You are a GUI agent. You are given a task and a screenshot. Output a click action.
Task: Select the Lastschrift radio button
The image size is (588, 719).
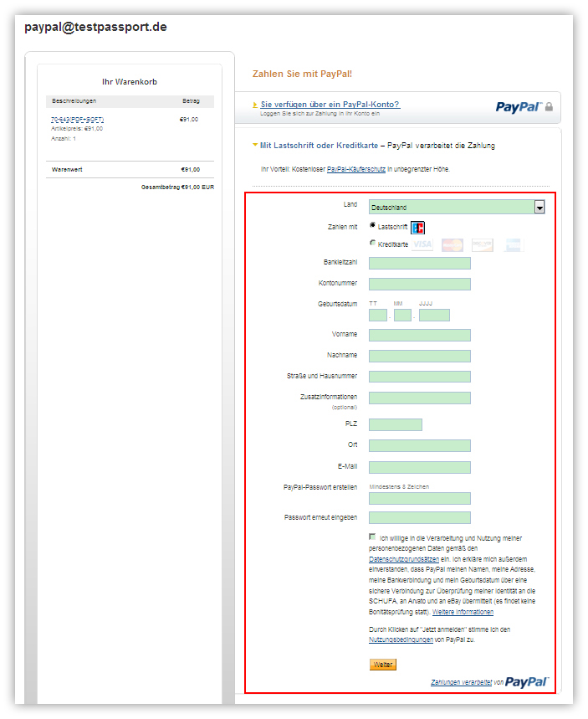[x=372, y=226]
